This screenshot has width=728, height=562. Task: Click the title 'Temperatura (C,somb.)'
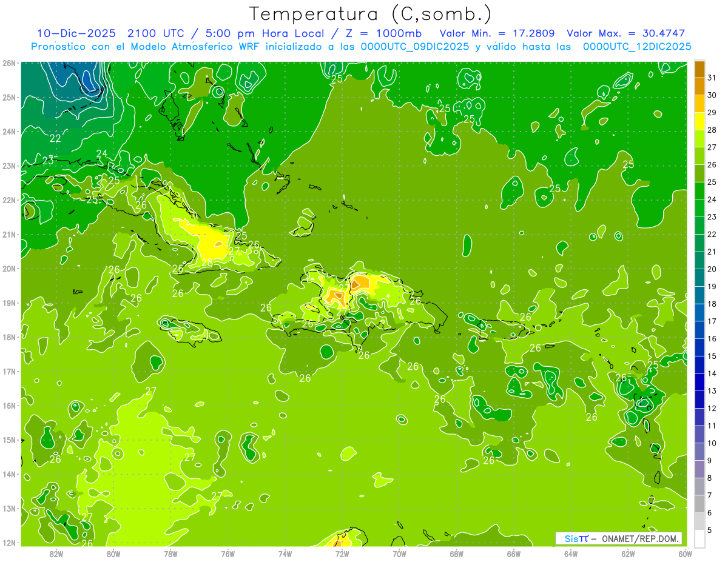point(371,15)
